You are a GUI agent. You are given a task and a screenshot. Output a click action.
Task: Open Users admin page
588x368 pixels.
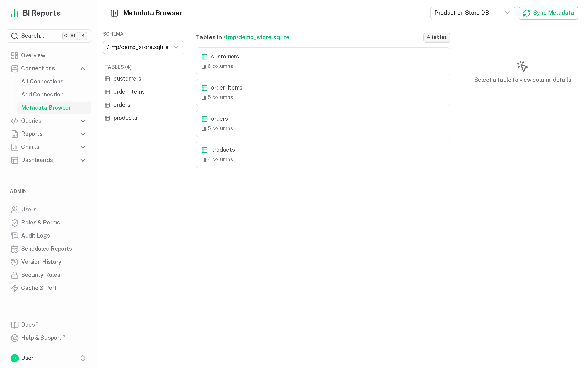click(49, 210)
